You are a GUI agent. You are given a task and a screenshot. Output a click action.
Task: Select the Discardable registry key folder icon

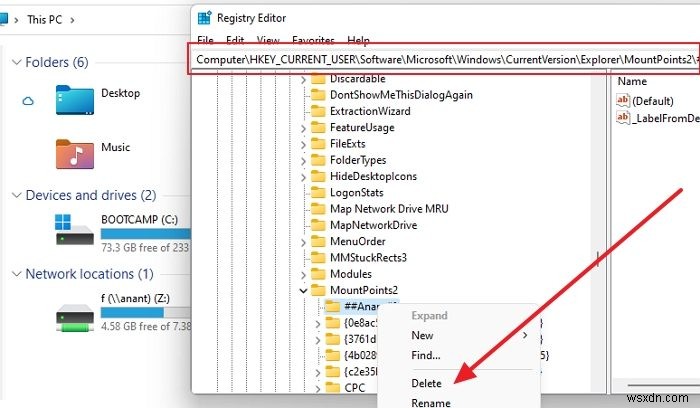coord(318,79)
